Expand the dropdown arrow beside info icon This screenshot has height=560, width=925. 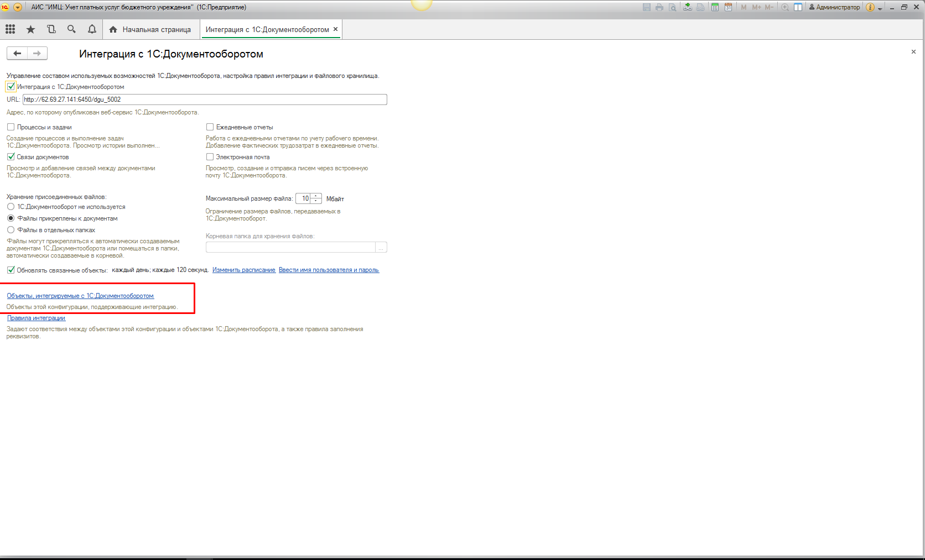tap(880, 8)
